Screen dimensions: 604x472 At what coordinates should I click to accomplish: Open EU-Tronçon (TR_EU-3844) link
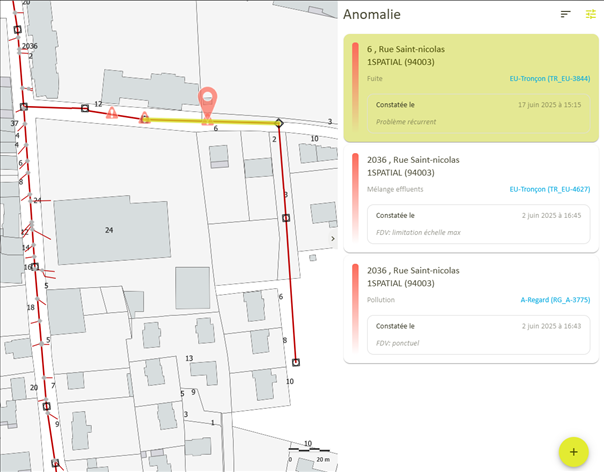[550, 79]
